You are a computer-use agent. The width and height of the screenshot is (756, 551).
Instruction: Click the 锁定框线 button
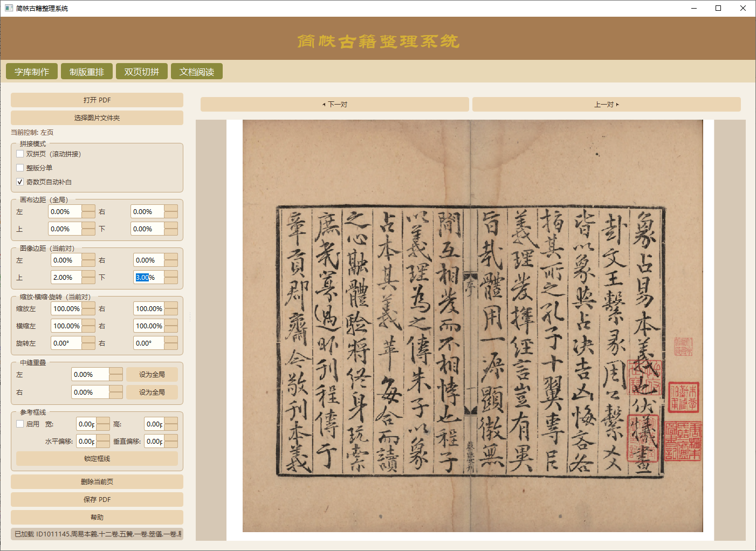pos(97,459)
